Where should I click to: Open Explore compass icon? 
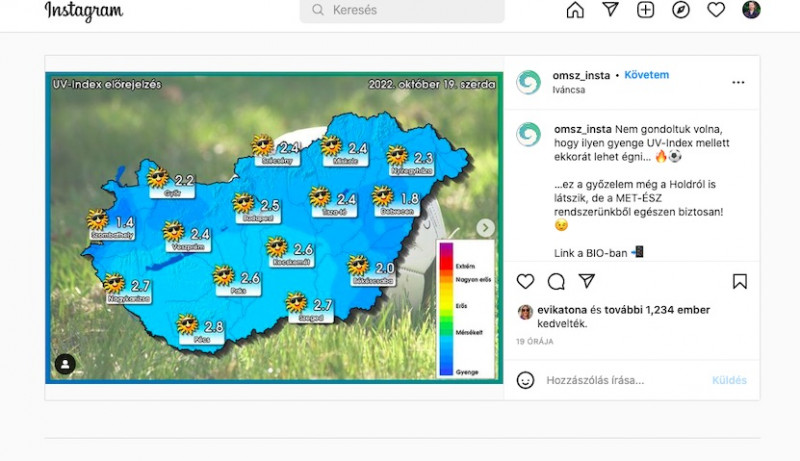coord(681,10)
